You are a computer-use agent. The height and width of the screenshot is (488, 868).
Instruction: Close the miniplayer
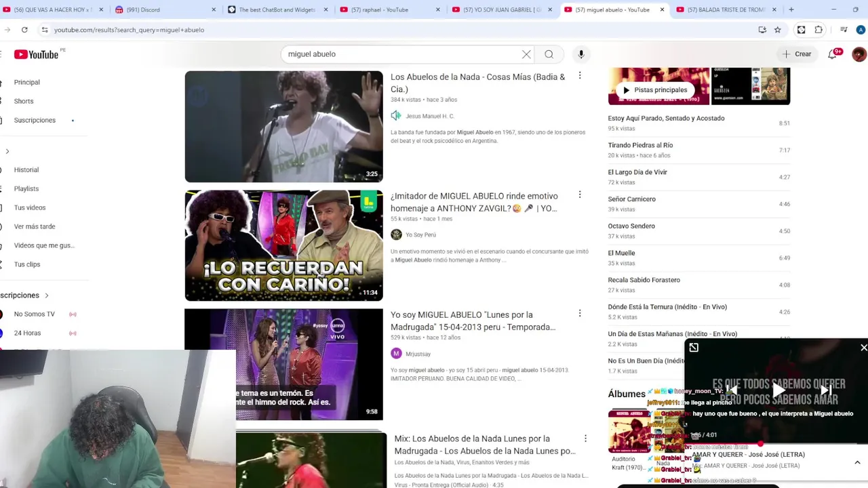click(863, 348)
